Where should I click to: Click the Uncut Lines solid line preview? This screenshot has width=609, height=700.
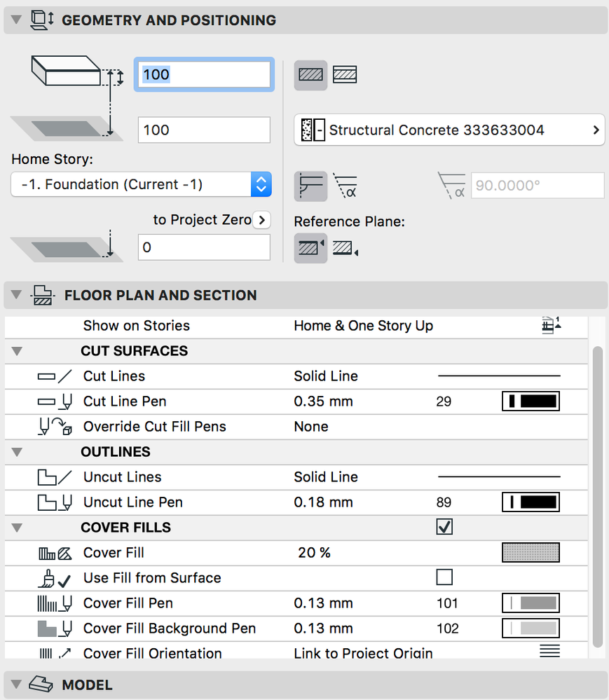click(499, 476)
